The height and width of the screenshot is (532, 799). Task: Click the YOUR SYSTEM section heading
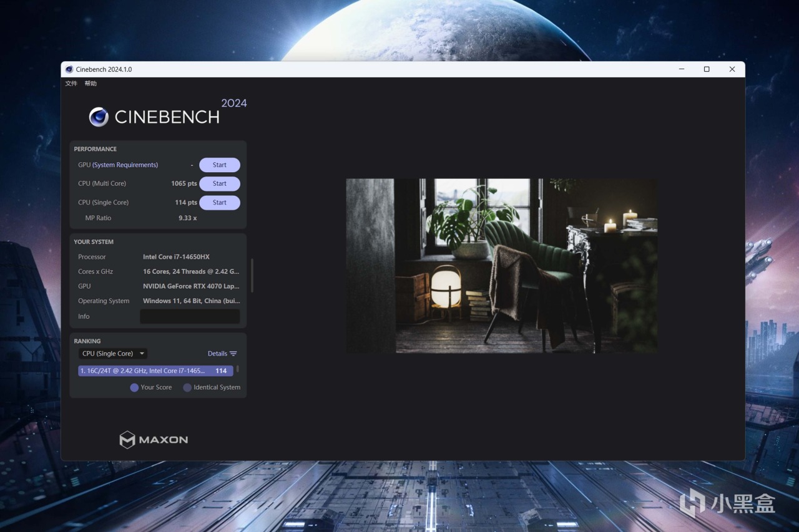[x=94, y=242]
